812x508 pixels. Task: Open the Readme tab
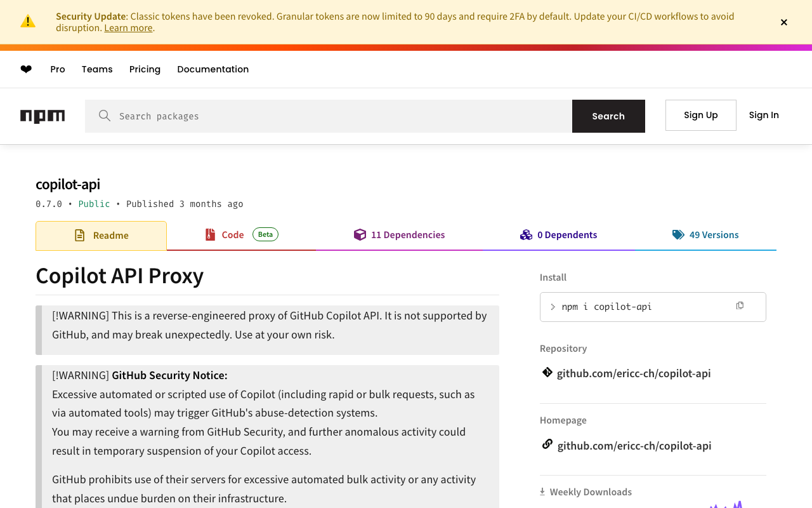[101, 236]
